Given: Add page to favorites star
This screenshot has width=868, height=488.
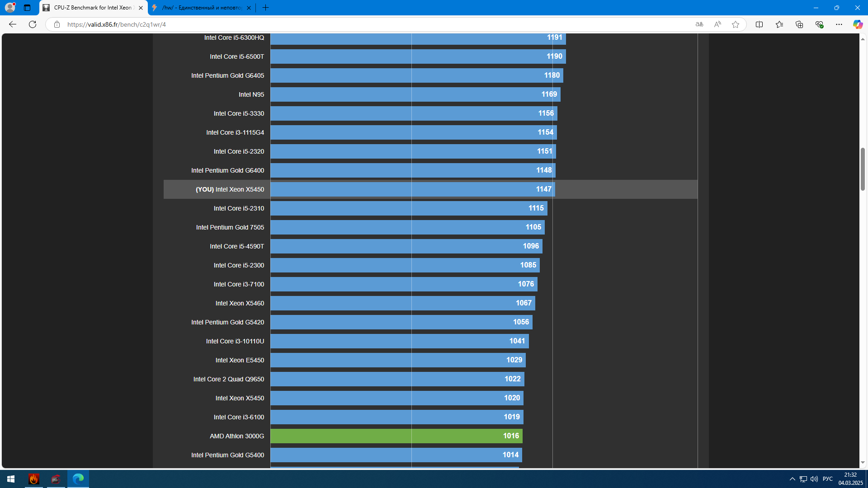Looking at the screenshot, I should 736,24.
